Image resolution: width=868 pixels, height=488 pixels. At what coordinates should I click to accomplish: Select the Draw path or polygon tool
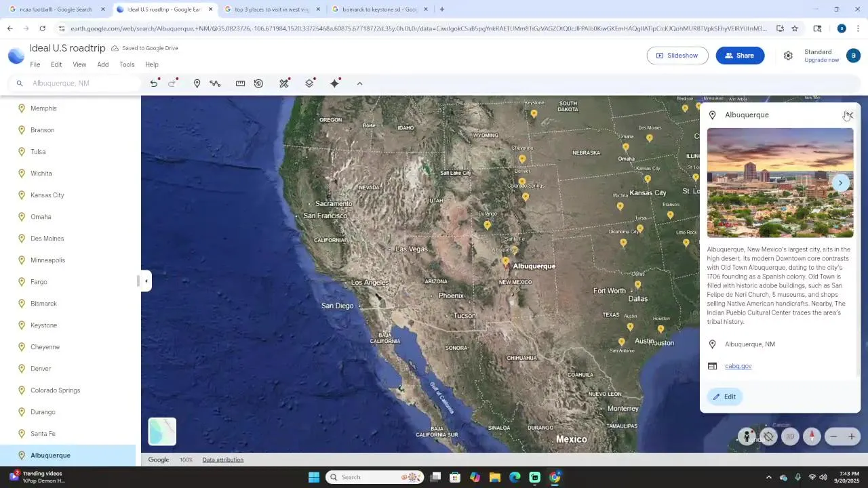[215, 83]
